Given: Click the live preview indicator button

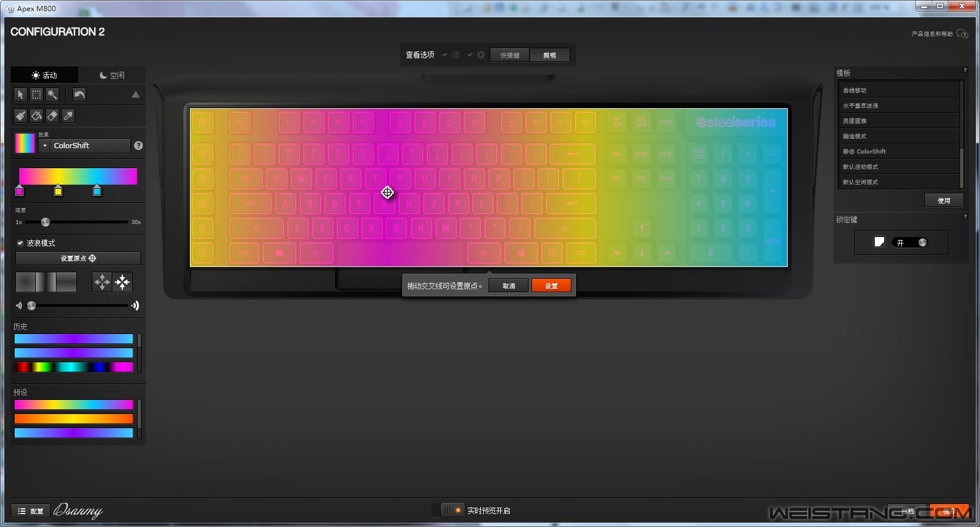Looking at the screenshot, I should (x=453, y=511).
